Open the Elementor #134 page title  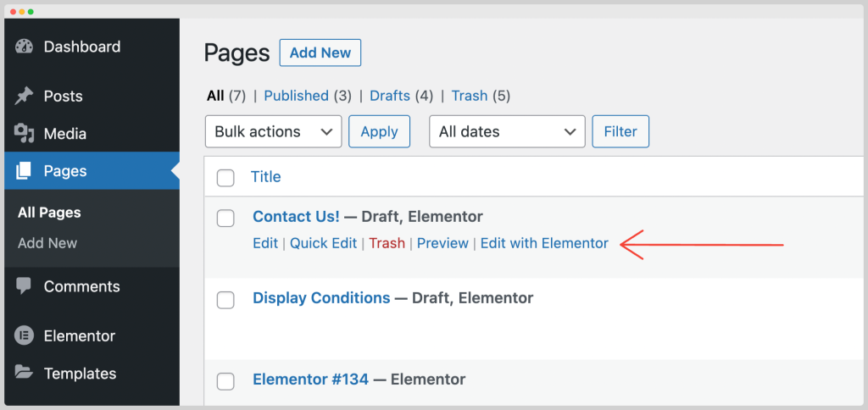(x=310, y=379)
